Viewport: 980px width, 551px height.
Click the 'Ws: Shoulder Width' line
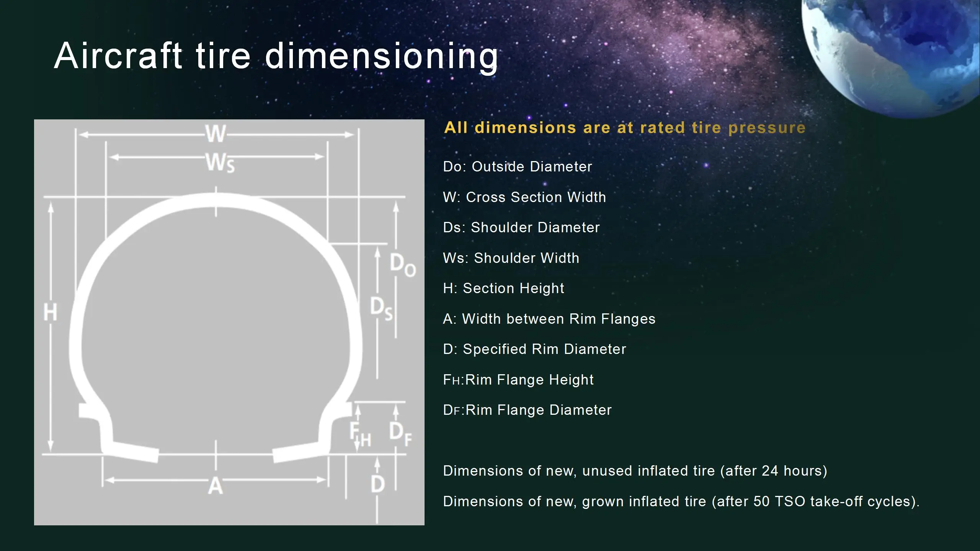pos(511,258)
